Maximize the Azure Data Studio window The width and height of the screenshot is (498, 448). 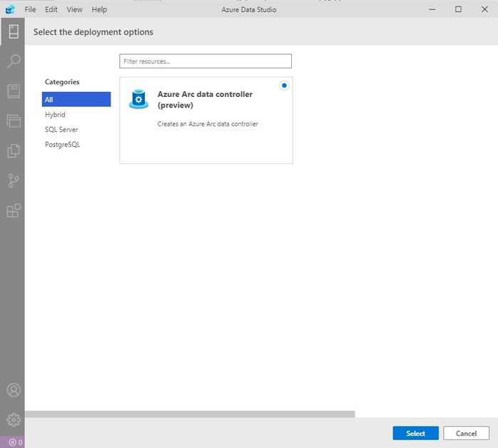pos(458,9)
